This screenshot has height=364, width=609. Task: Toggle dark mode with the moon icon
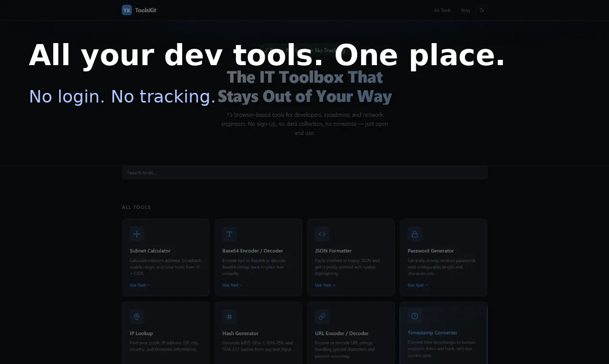[482, 10]
